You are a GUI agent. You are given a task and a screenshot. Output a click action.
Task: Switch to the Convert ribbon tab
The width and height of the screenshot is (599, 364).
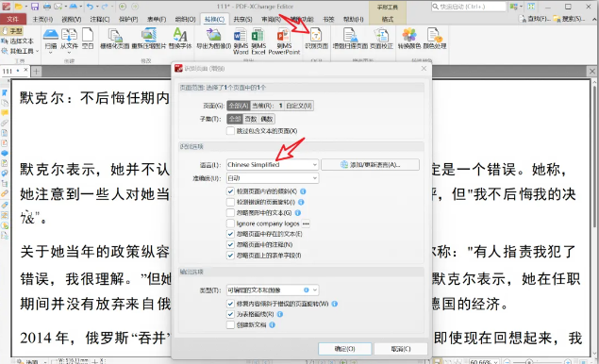214,19
